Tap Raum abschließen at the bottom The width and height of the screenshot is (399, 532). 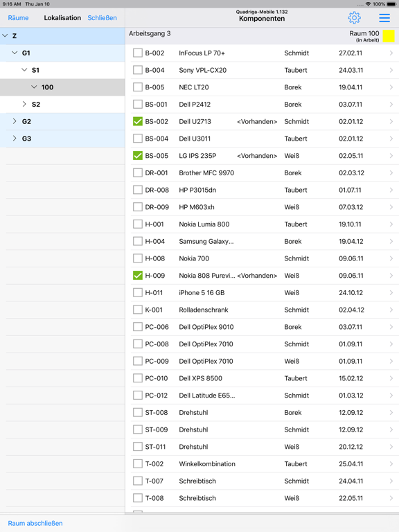click(x=35, y=523)
